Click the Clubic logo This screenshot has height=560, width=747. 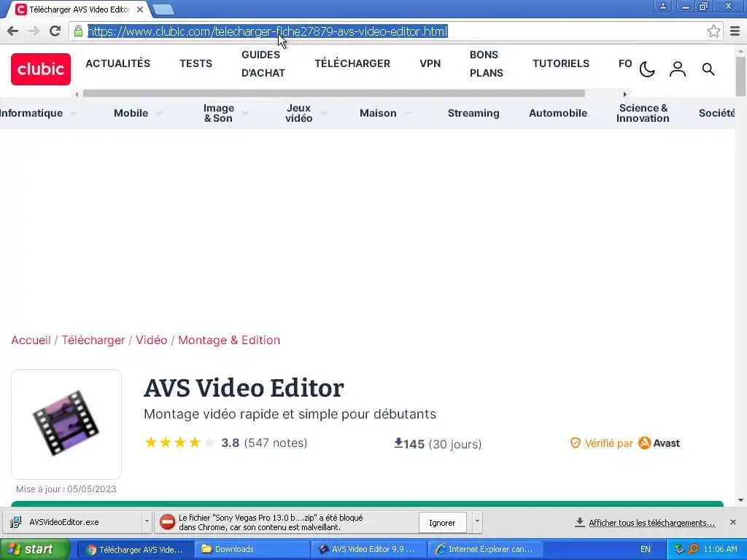pos(41,69)
